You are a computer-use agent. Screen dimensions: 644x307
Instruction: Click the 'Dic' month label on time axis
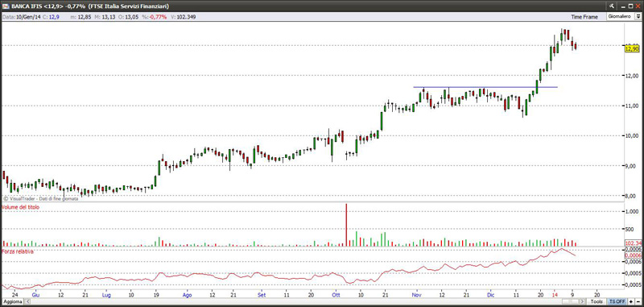click(490, 295)
